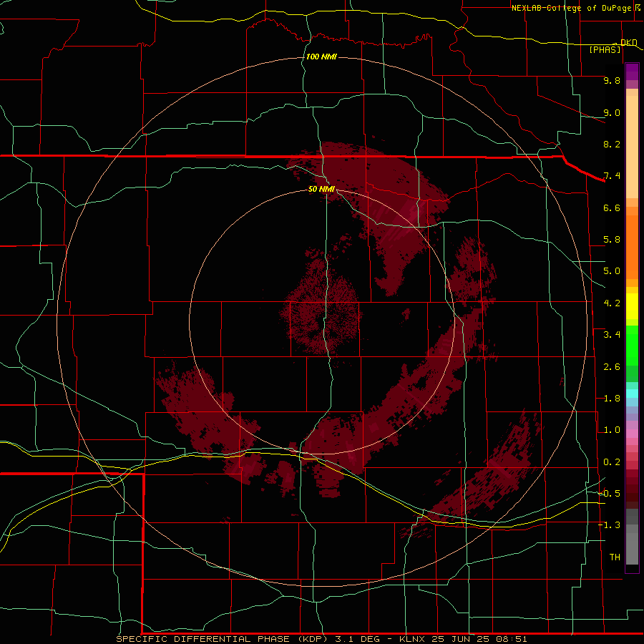Select the 50 NMI range ring label
The width and height of the screenshot is (644, 644).
[x=321, y=189]
